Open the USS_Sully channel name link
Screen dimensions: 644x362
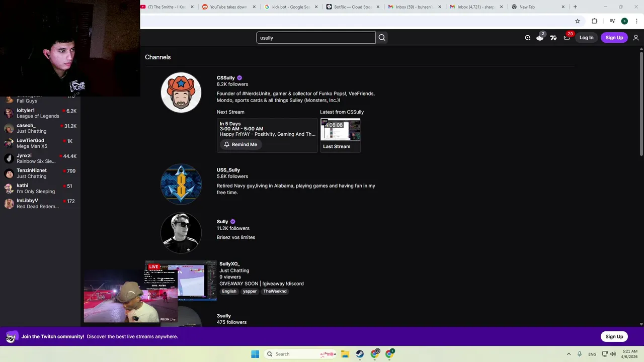point(228,170)
